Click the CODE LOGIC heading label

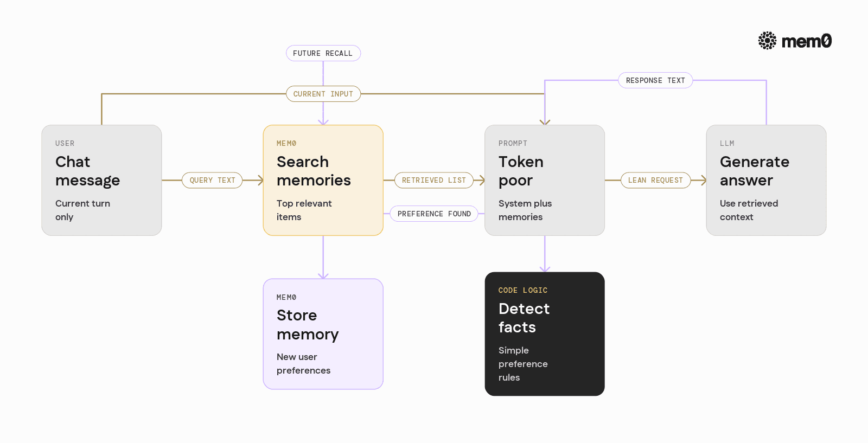coord(523,291)
